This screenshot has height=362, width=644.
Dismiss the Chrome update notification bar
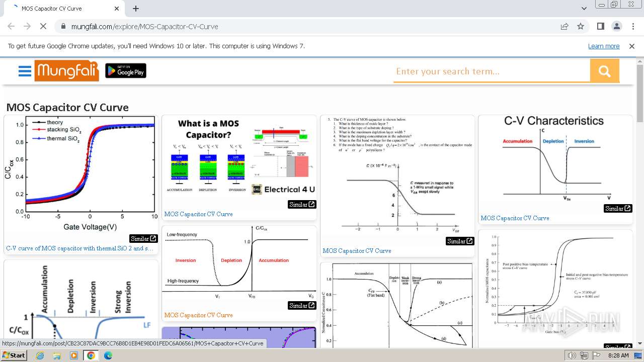pos(632,46)
